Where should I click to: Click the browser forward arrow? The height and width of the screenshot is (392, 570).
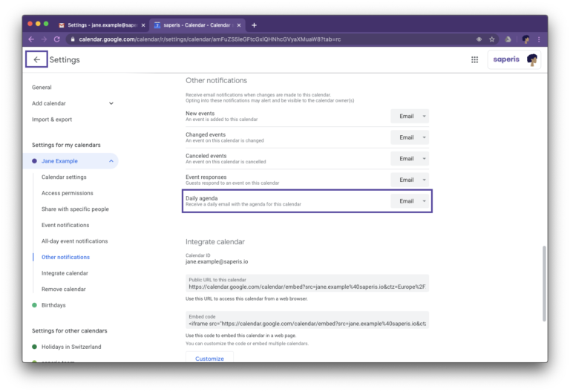pos(44,39)
